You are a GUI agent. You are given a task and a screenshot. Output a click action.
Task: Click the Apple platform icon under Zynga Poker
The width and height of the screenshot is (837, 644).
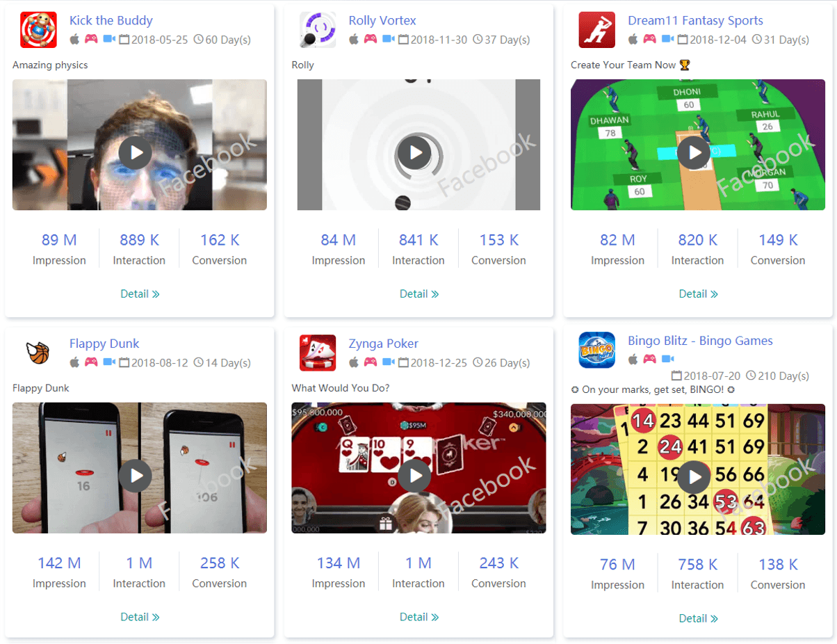point(354,362)
